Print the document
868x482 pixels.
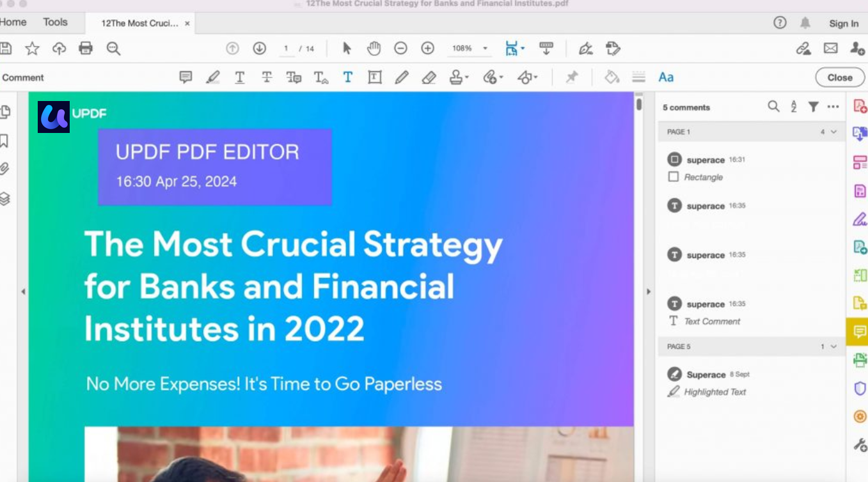(x=86, y=49)
